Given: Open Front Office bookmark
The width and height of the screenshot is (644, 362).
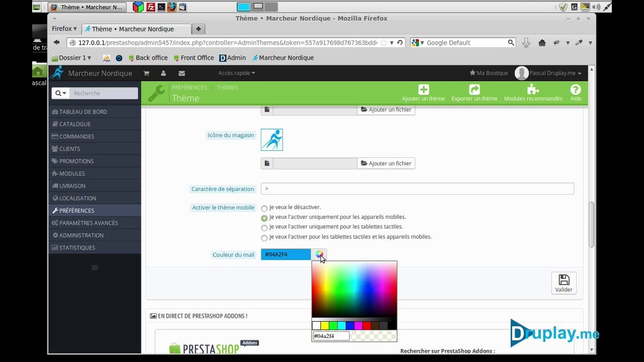Looking at the screenshot, I should click(194, 58).
